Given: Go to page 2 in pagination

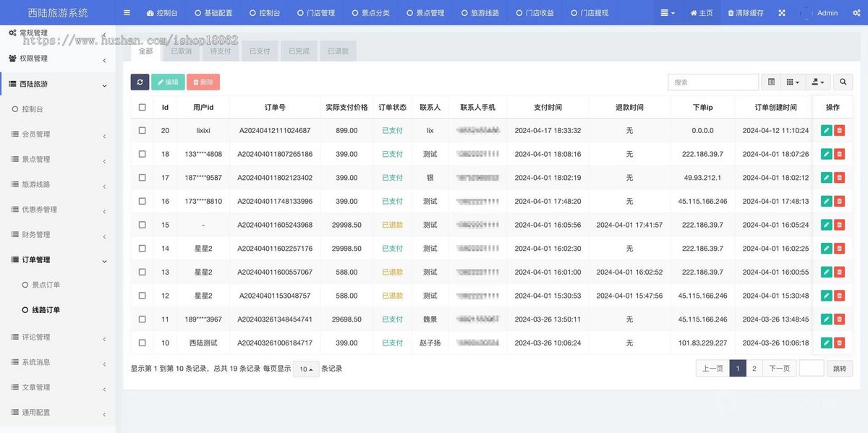Looking at the screenshot, I should pyautogui.click(x=754, y=368).
